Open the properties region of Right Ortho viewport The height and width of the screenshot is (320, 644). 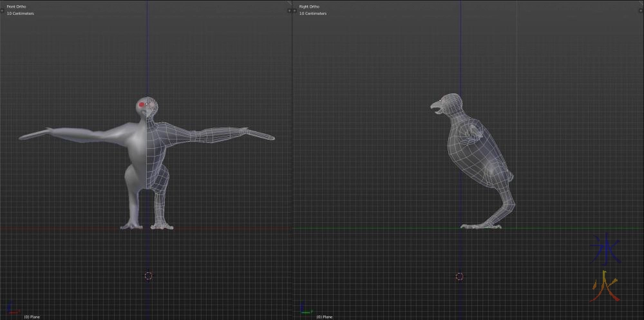(x=641, y=11)
